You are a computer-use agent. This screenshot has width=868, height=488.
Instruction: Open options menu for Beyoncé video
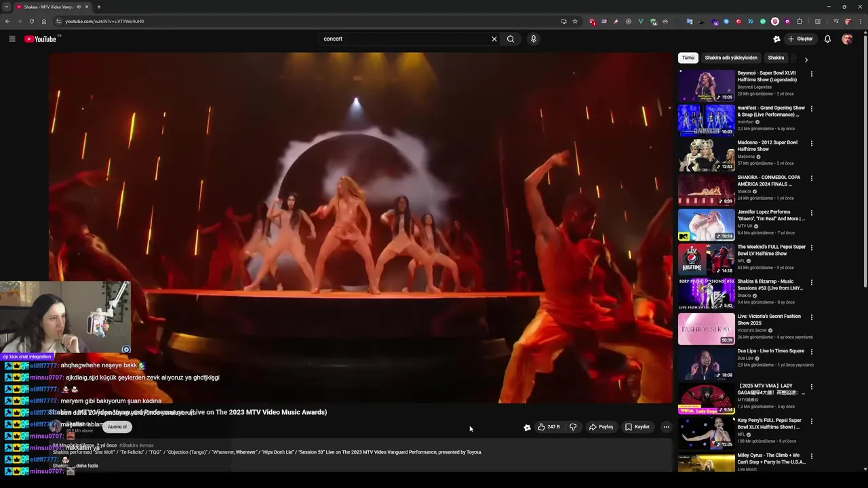pos(812,74)
